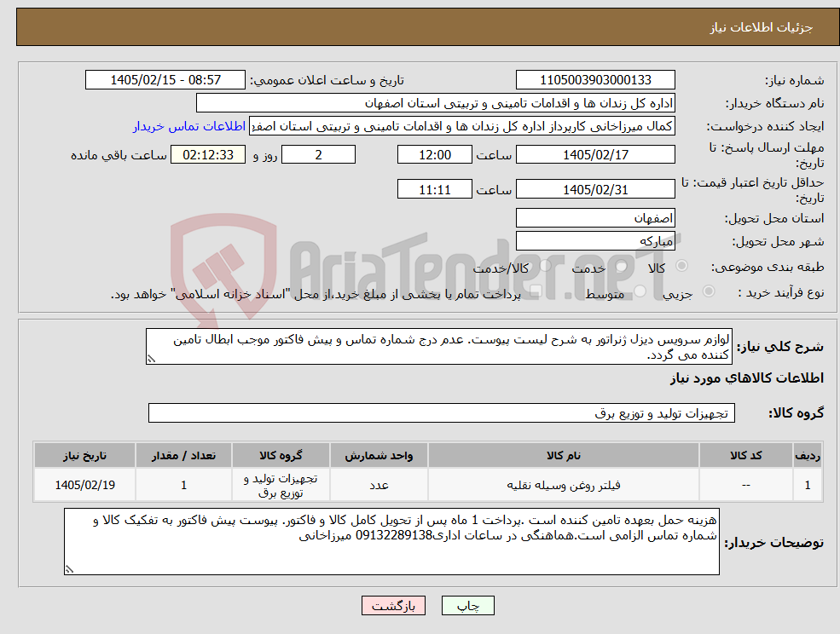Click the طبقه بندی موضوعی label
The height and width of the screenshot is (634, 840).
pyautogui.click(x=768, y=267)
